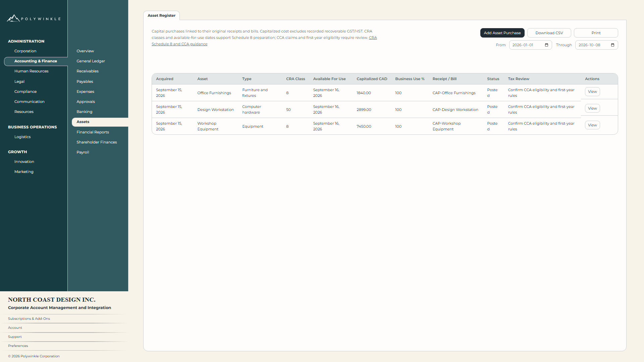
Task: Click the Capitalized CAD column header
Action: (x=372, y=79)
